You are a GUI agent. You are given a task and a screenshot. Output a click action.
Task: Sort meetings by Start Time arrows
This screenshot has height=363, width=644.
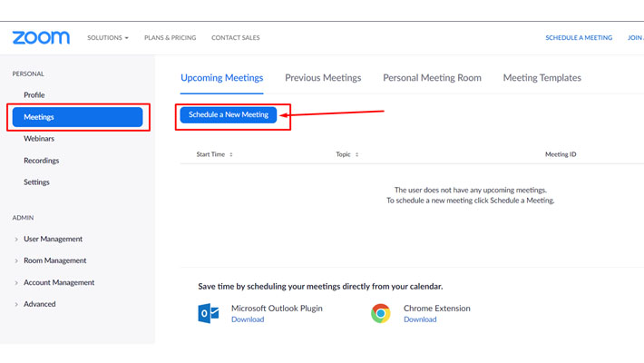(231, 154)
